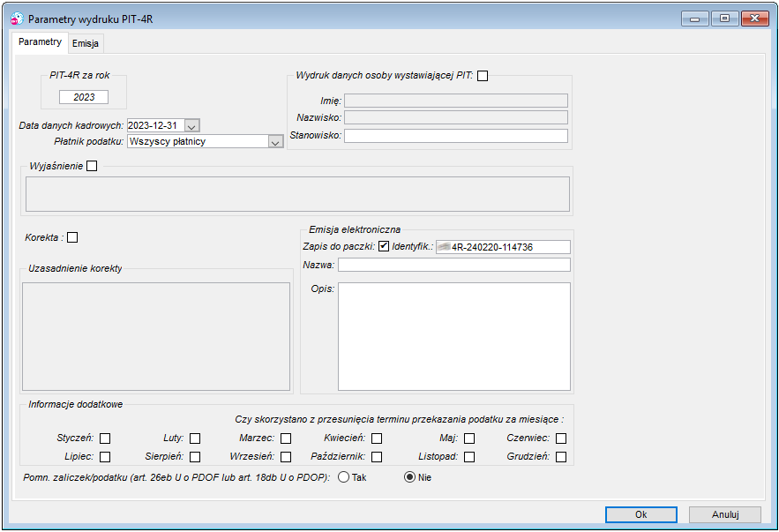The width and height of the screenshot is (779, 532).
Task: Confirm with the Ok button
Action: tap(640, 514)
